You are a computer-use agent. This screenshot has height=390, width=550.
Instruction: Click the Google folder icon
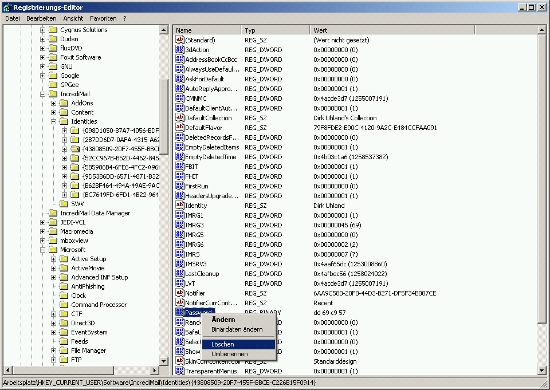coord(53,75)
